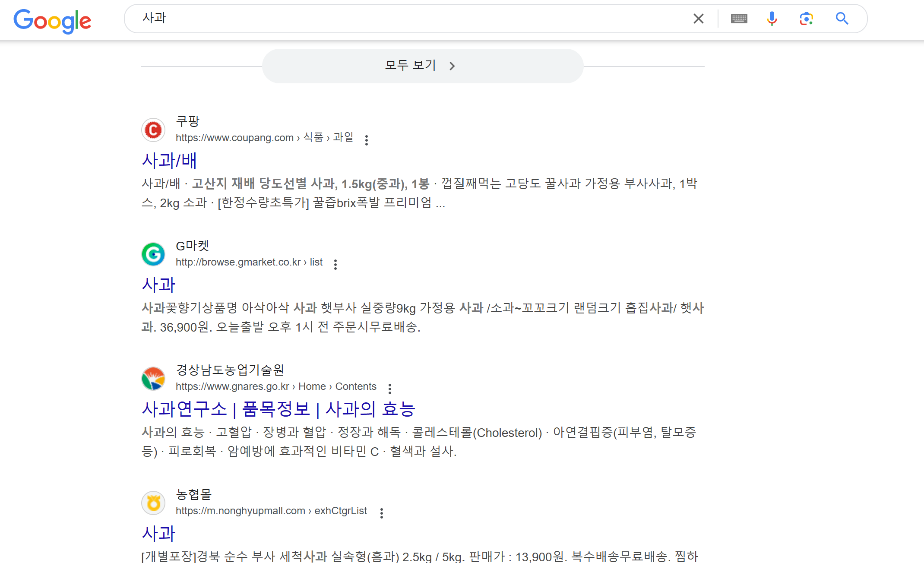The height and width of the screenshot is (563, 924).
Task: Click the magnifying glass search button
Action: (x=842, y=19)
